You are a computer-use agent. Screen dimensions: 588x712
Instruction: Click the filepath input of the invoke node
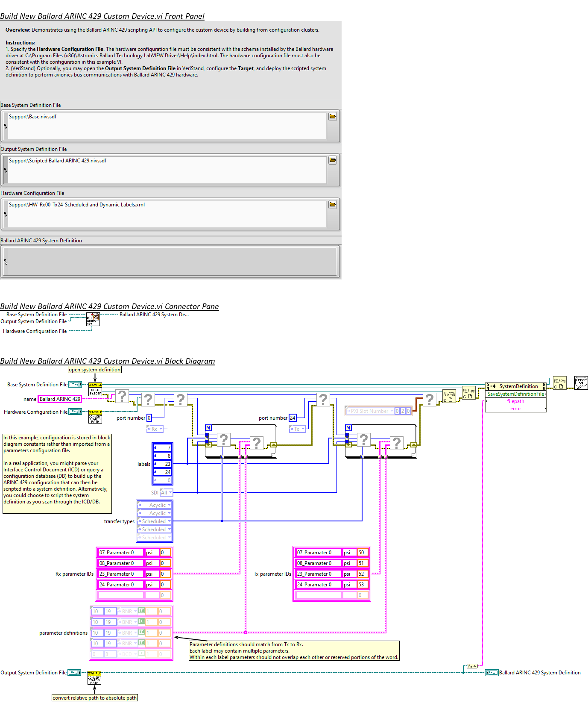516,401
